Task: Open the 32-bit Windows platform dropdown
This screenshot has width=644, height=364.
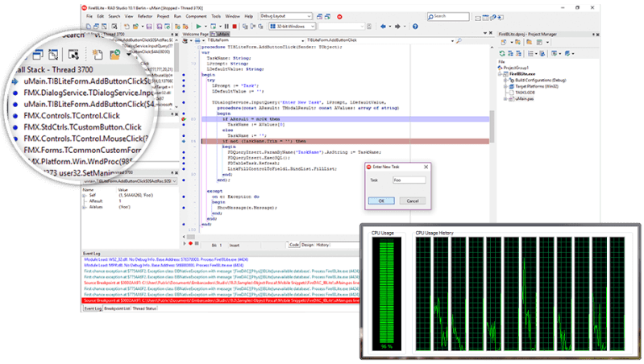Action: coord(313,27)
